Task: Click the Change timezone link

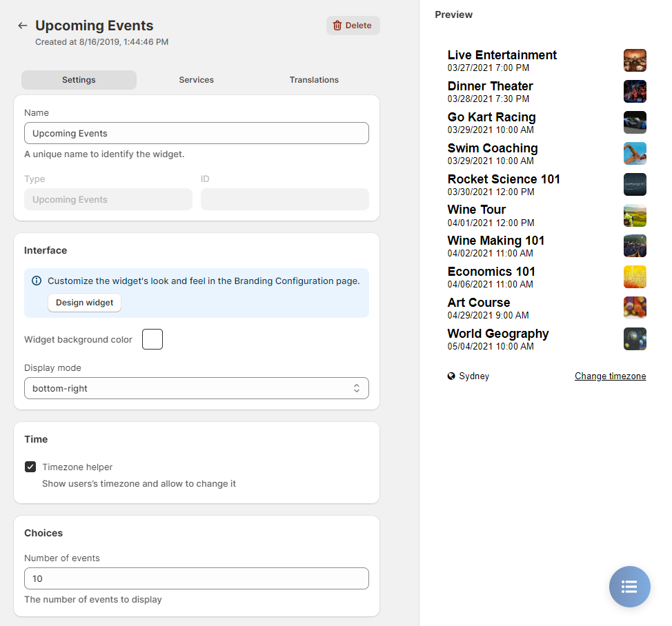Action: [611, 376]
